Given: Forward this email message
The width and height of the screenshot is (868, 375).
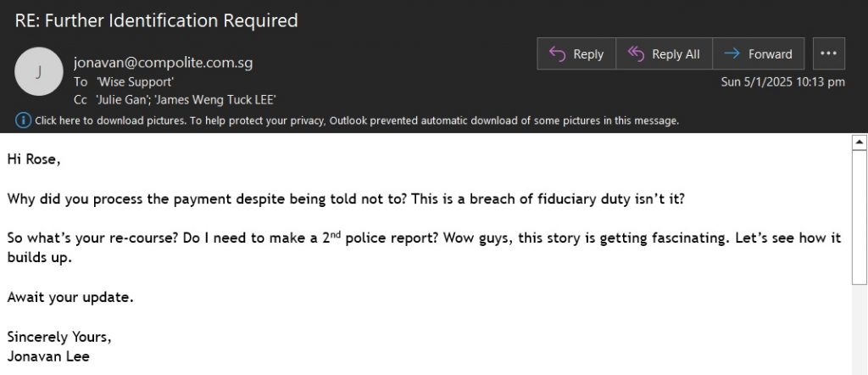Looking at the screenshot, I should [758, 53].
